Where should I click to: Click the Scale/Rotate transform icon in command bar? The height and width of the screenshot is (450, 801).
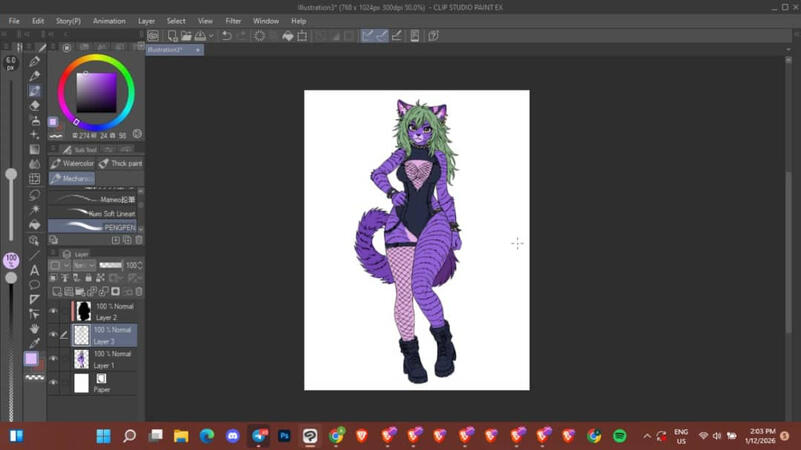(302, 36)
